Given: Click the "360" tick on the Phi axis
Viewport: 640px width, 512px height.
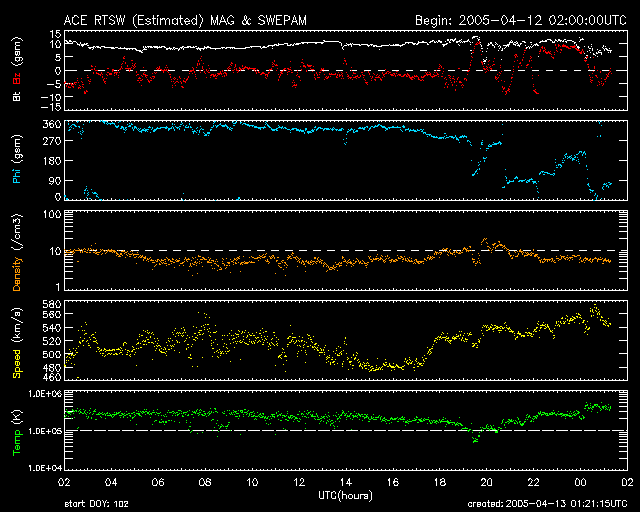Looking at the screenshot, I should (x=52, y=125).
